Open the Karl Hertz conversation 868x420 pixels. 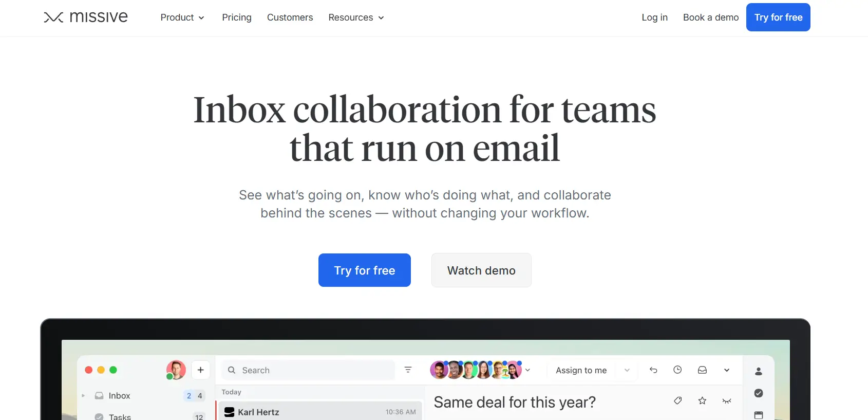(x=320, y=412)
